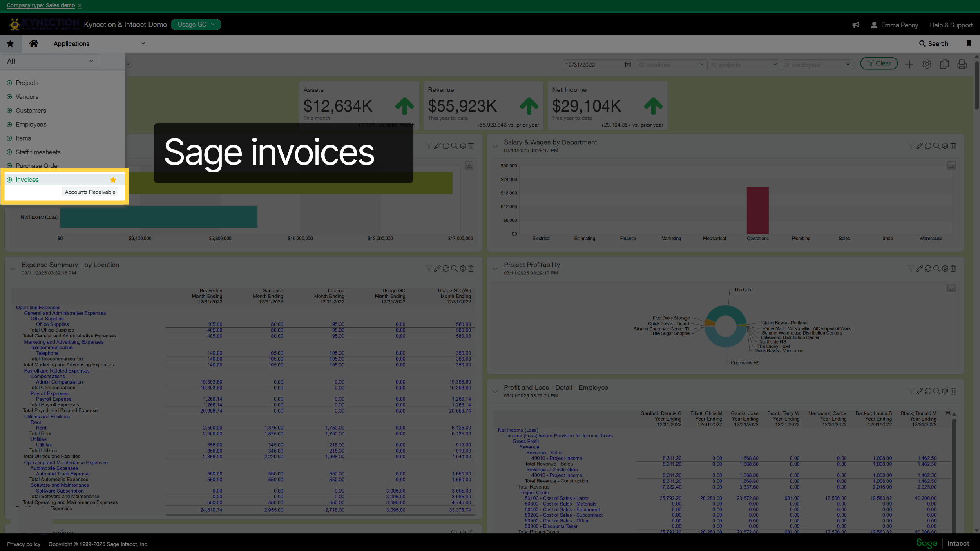Screen dimensions: 980x551
Task: Open the Project Profitability widget settings gear
Action: click(945, 268)
